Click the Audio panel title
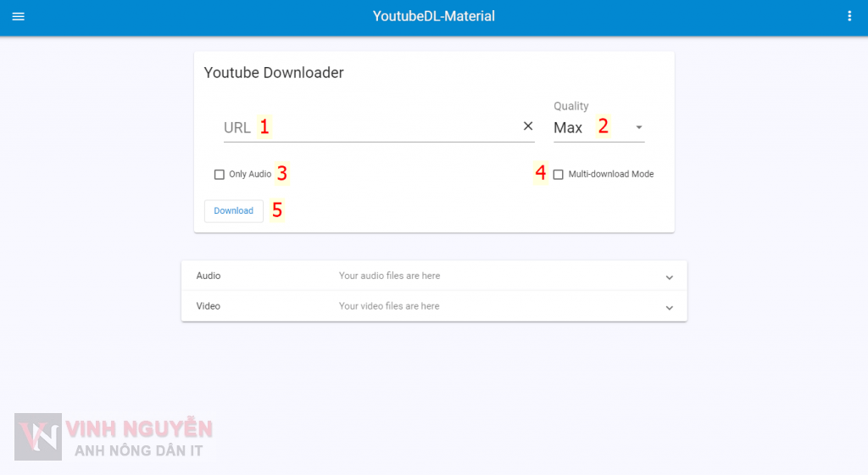868x475 pixels. (209, 277)
